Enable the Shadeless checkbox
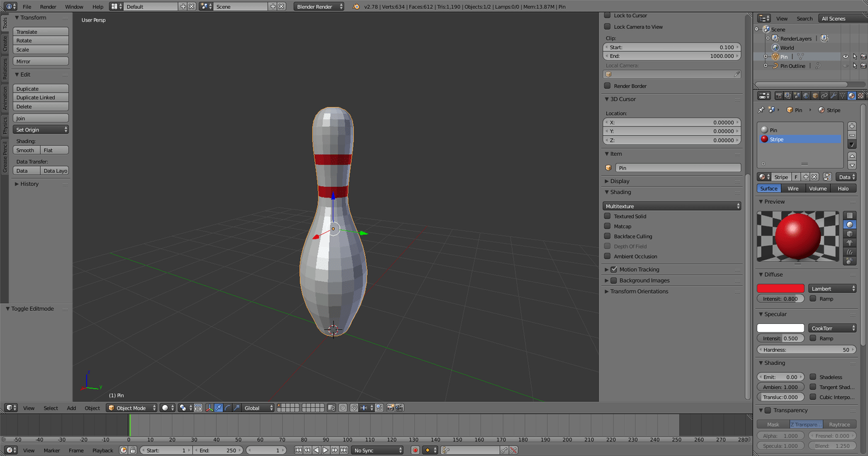This screenshot has width=868, height=456. coord(813,377)
